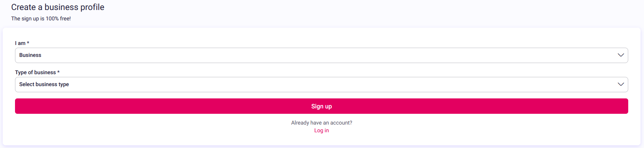
Task: Open the 'I am' dropdown showing Business
Action: coord(322,55)
